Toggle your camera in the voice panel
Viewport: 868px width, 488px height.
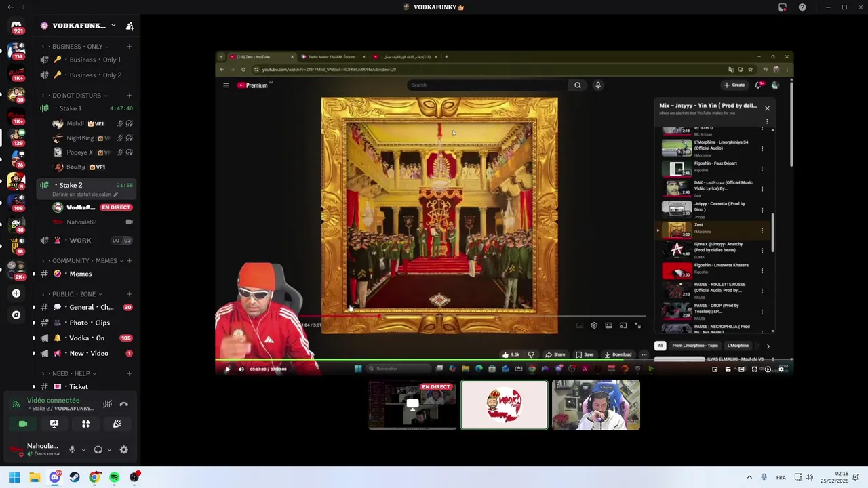pyautogui.click(x=23, y=424)
